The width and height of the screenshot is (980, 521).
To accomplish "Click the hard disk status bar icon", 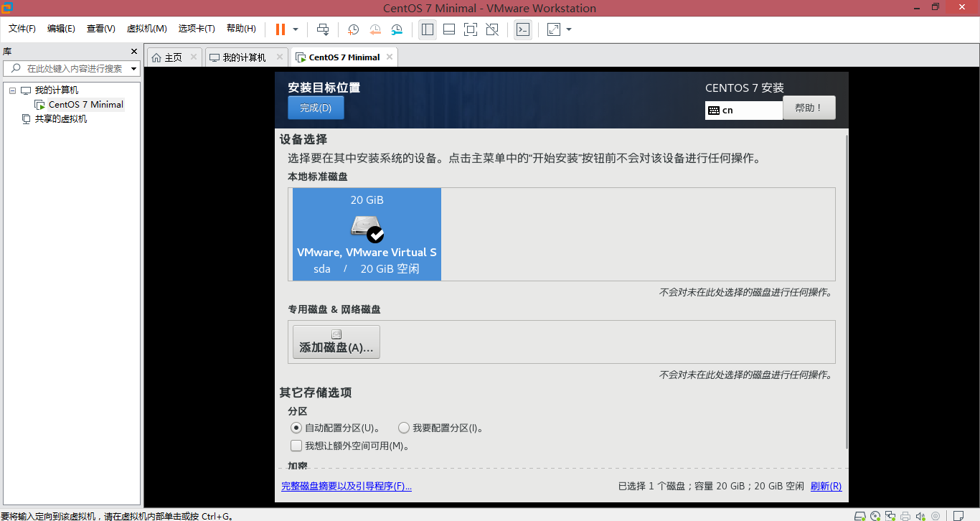I will coord(860,515).
